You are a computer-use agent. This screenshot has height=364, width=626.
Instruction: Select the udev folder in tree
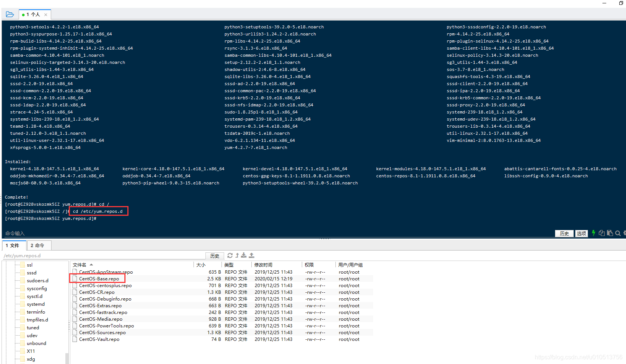pyautogui.click(x=32, y=335)
